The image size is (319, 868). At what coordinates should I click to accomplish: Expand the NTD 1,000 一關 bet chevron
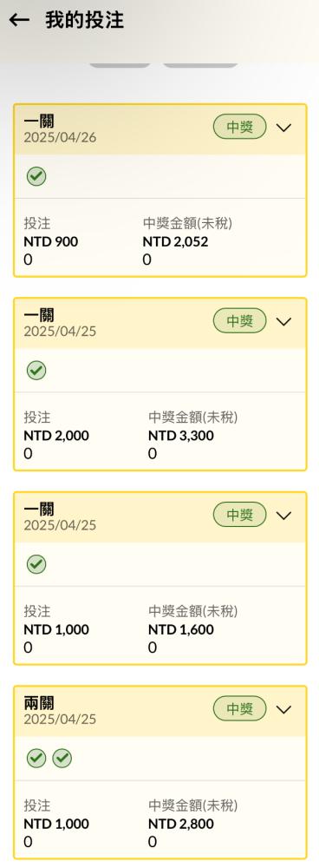pyautogui.click(x=283, y=516)
